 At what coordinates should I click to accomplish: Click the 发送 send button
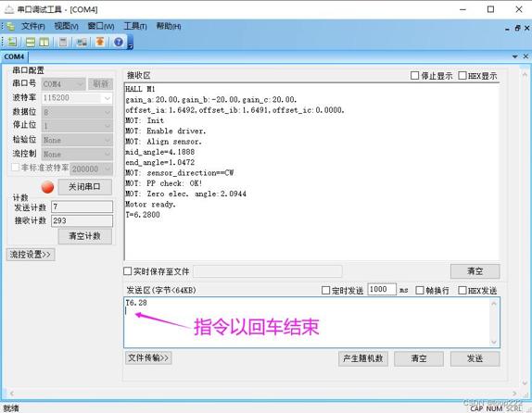[x=475, y=358]
